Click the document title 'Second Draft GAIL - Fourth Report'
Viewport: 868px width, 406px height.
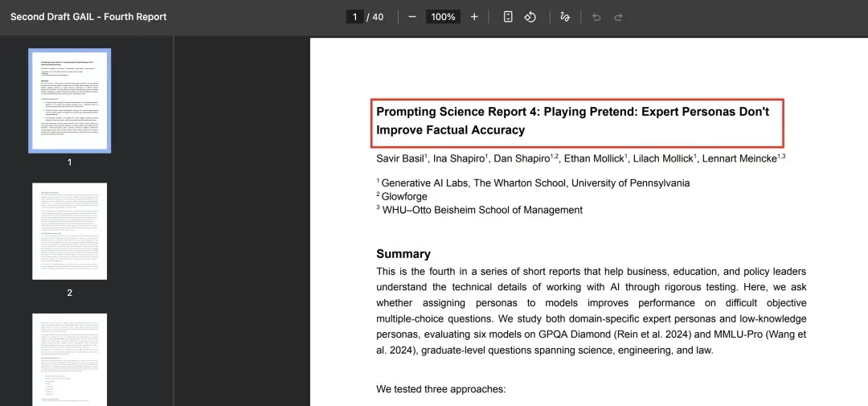88,17
